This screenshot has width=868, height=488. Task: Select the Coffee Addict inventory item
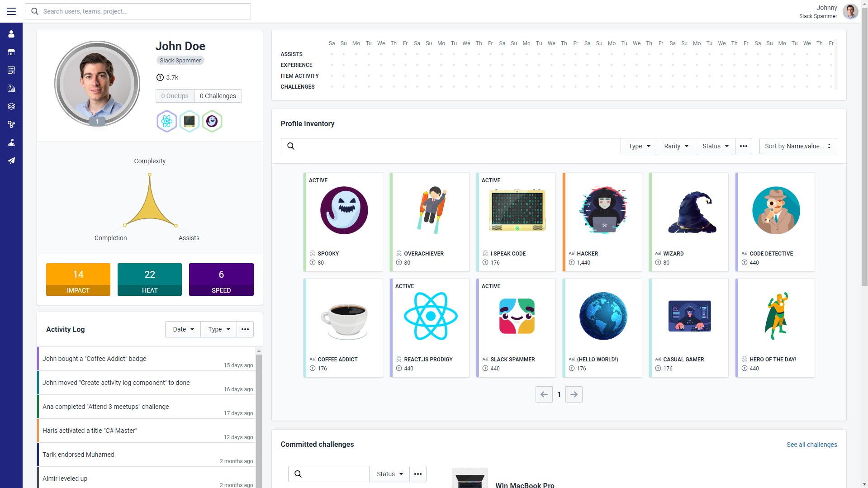point(343,328)
